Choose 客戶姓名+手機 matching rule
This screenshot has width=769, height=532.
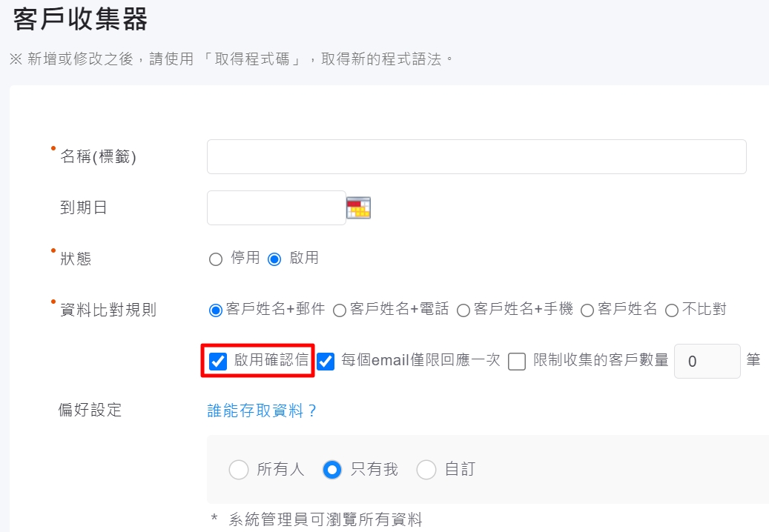point(463,310)
